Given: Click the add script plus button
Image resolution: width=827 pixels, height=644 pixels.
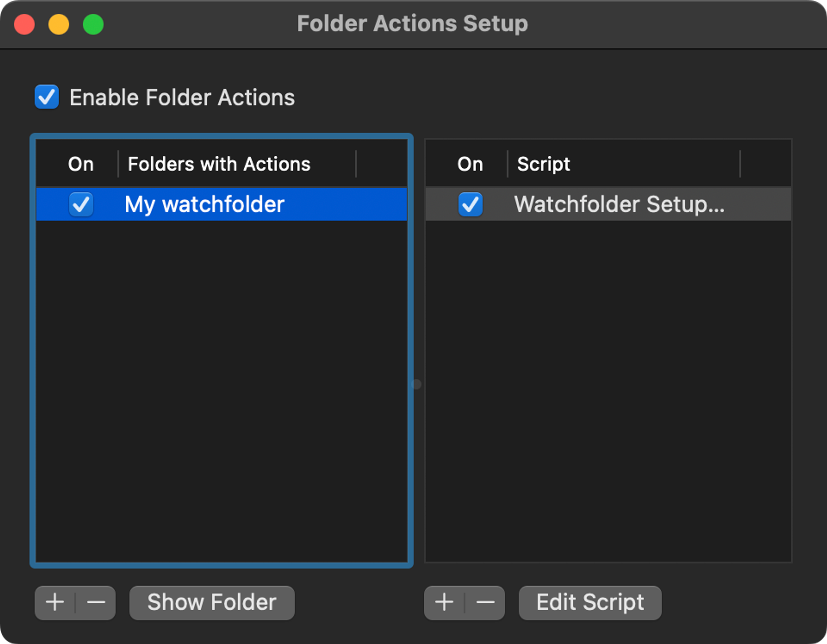Looking at the screenshot, I should pyautogui.click(x=444, y=602).
